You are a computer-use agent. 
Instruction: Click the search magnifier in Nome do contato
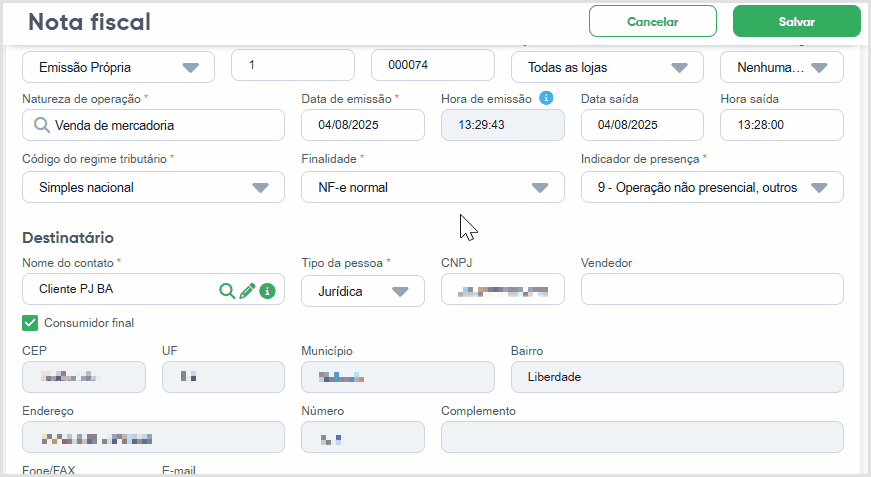pyautogui.click(x=227, y=290)
